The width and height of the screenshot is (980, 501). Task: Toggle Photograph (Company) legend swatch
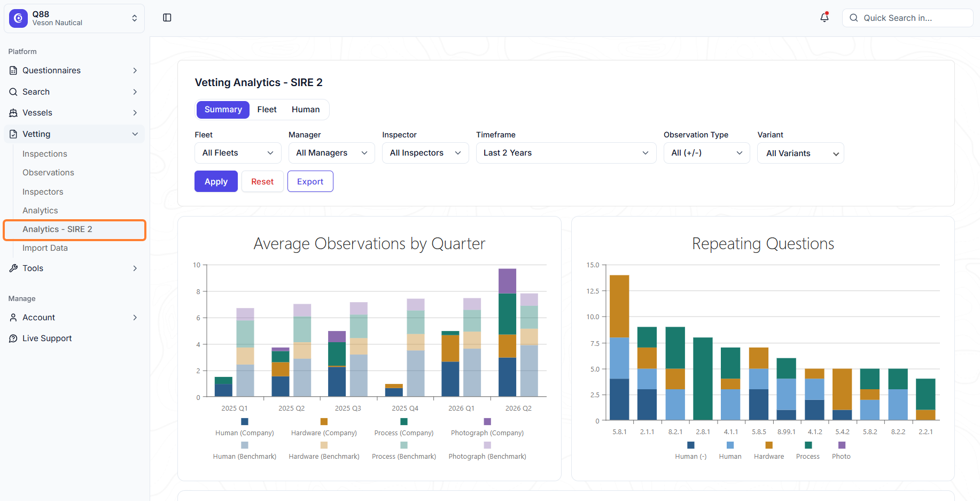(487, 421)
